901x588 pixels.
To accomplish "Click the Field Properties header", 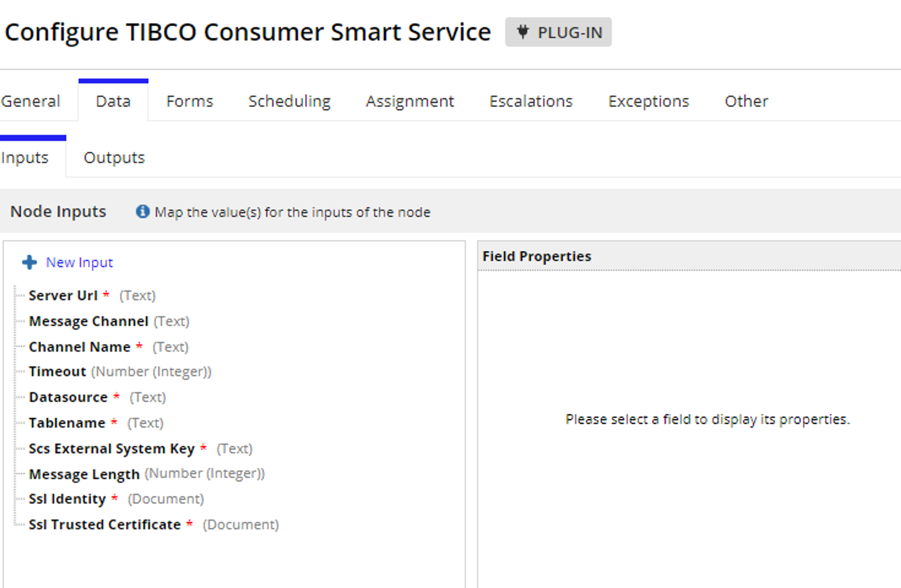I will pos(536,256).
